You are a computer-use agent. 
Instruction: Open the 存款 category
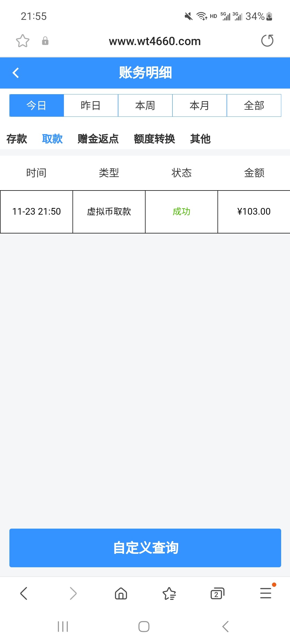pyautogui.click(x=17, y=139)
